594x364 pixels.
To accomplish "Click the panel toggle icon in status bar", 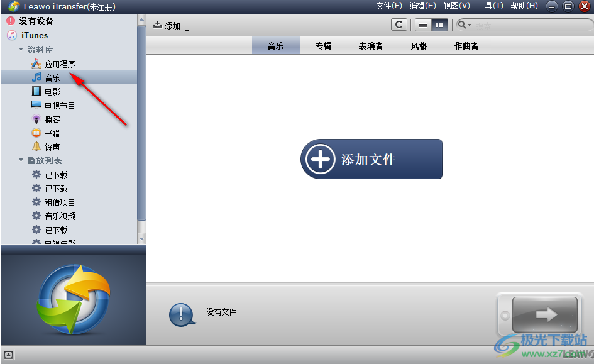I will (8, 355).
